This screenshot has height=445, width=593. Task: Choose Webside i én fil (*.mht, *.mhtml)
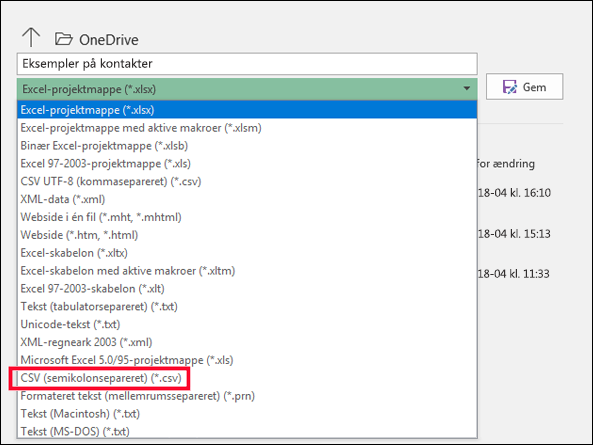coord(247,217)
